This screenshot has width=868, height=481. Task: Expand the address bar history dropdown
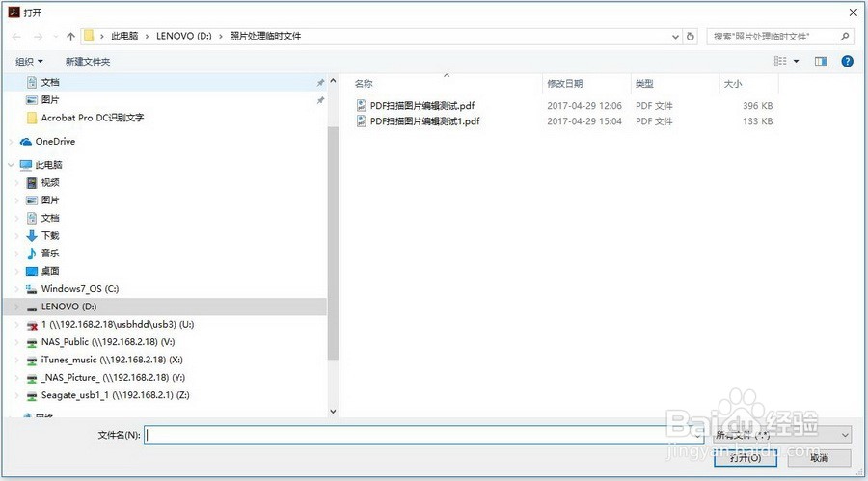675,37
